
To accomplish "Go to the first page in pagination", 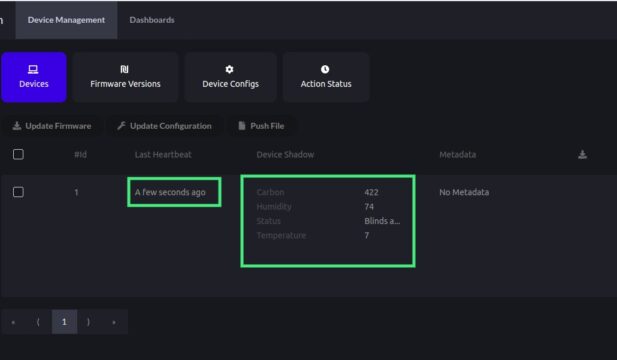I will pyautogui.click(x=13, y=322).
